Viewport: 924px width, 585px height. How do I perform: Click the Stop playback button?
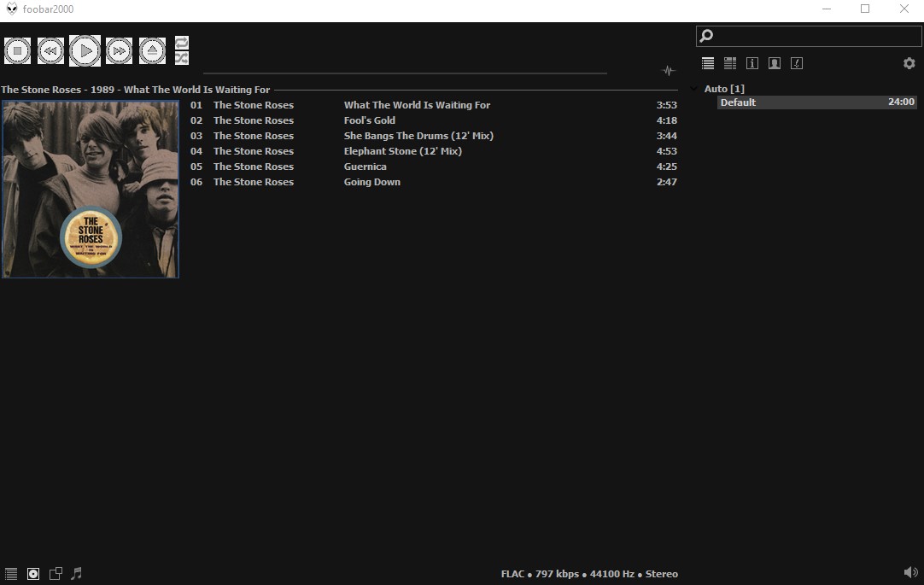[x=18, y=50]
